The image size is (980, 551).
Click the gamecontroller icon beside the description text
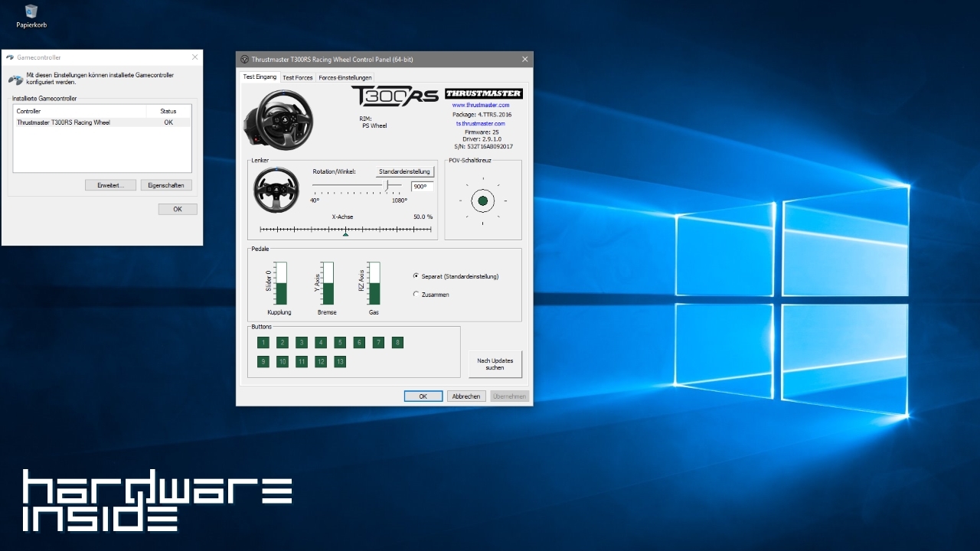click(x=15, y=79)
